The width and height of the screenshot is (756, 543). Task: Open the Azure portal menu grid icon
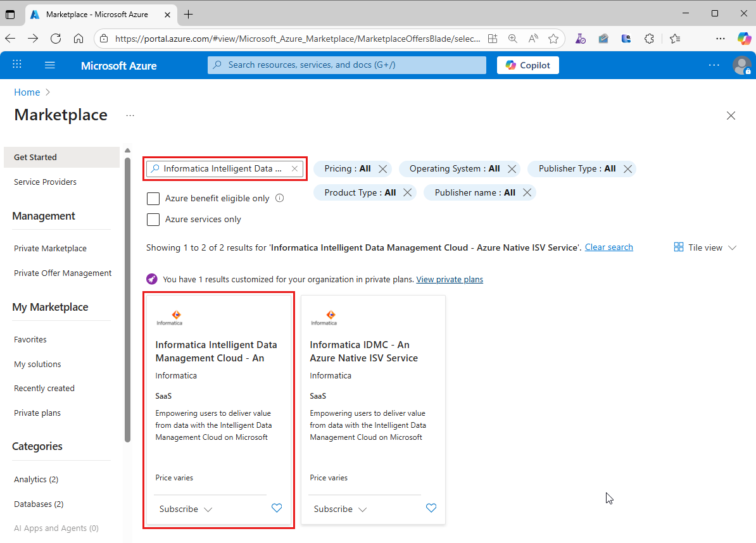click(16, 64)
